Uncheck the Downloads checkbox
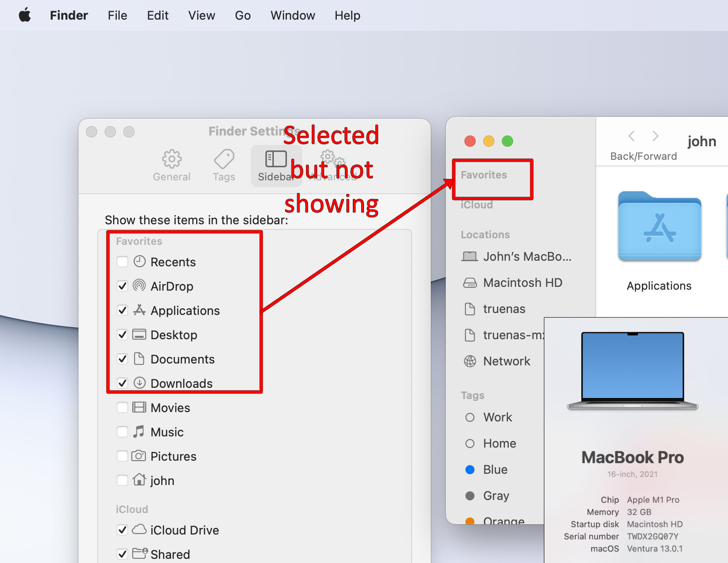Image resolution: width=728 pixels, height=563 pixels. [122, 383]
